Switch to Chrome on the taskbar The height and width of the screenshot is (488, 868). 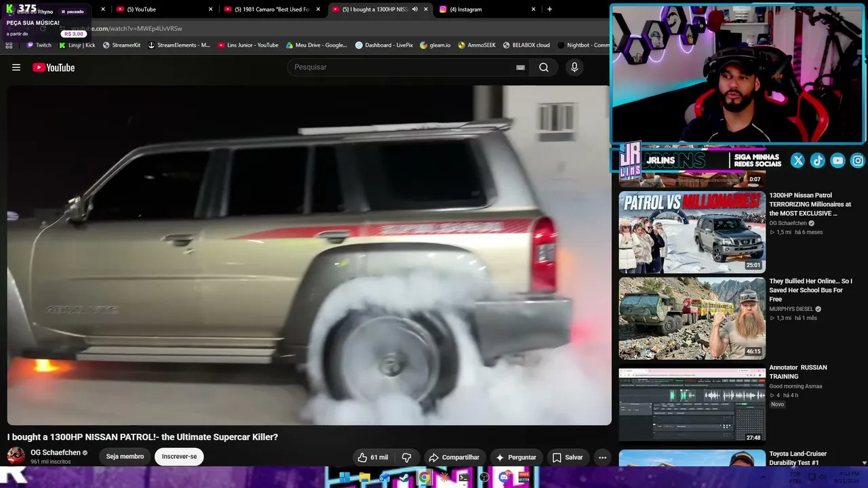pos(425,477)
